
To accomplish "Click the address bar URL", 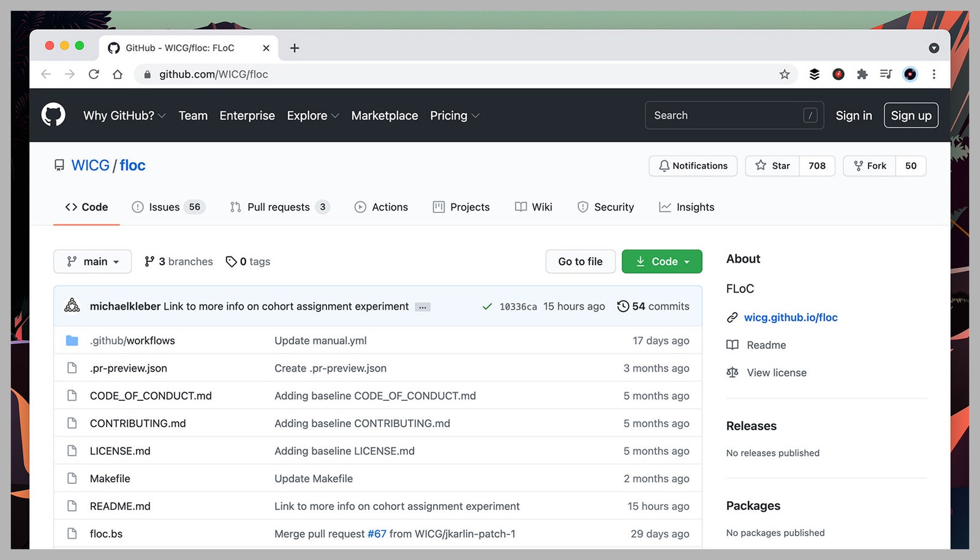I will [214, 74].
